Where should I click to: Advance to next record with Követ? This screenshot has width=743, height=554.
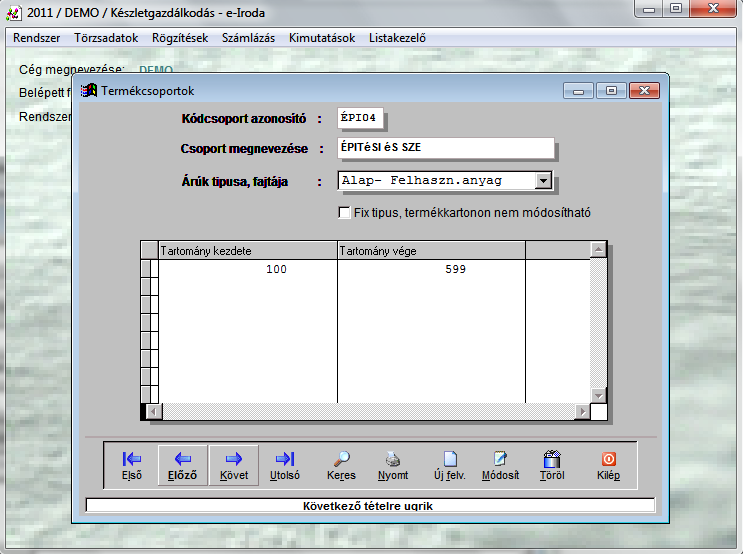[234, 465]
